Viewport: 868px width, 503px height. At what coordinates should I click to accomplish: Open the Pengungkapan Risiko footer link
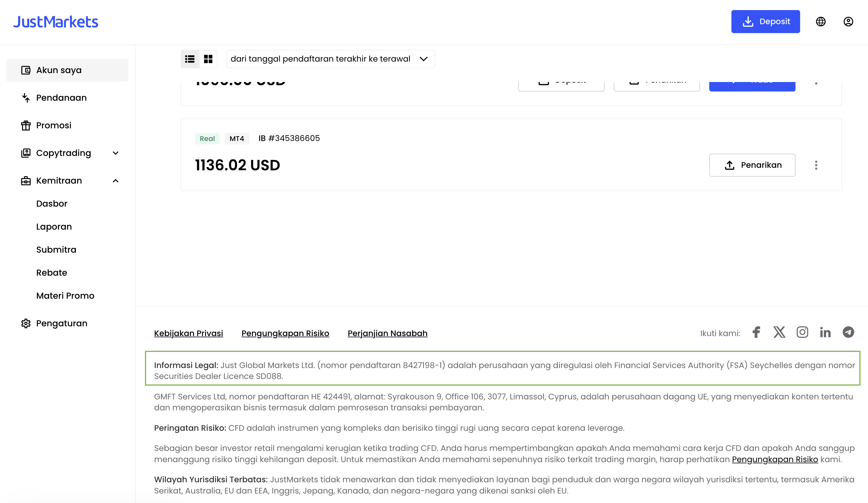[x=285, y=333]
